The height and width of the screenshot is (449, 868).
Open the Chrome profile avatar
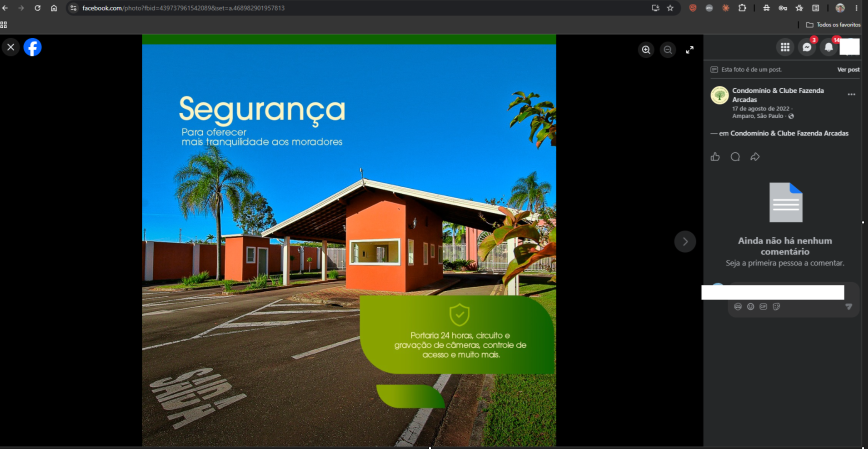[840, 8]
